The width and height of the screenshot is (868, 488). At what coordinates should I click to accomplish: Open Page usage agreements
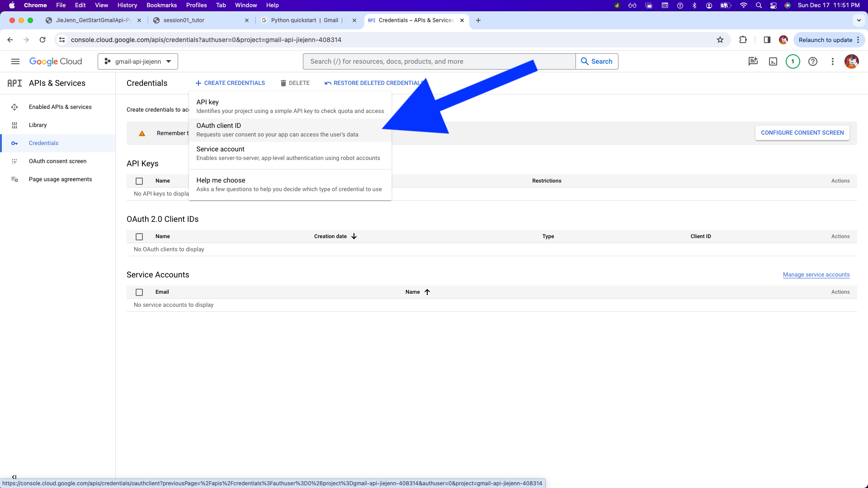point(57,179)
